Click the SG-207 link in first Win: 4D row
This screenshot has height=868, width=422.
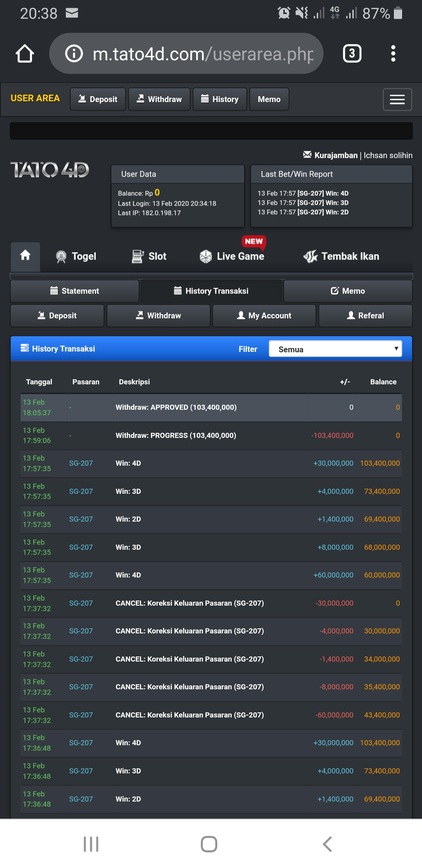point(81,463)
